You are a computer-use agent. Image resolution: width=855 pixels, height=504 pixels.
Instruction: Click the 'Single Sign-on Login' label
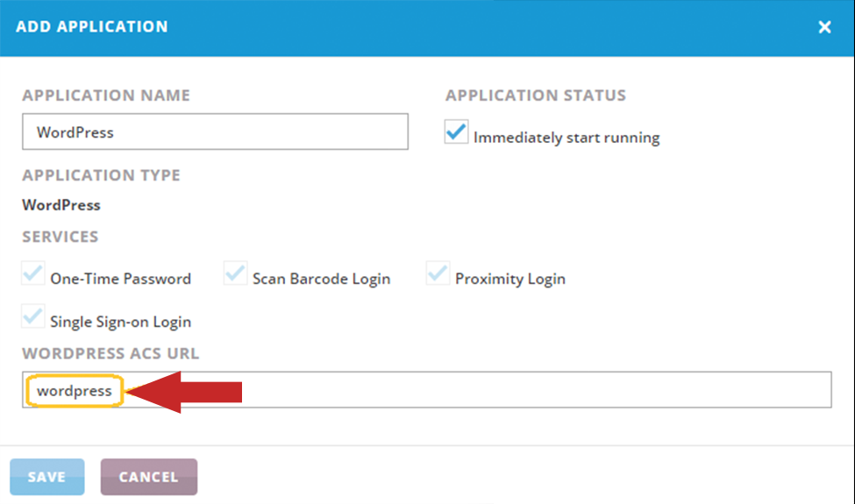tap(120, 322)
